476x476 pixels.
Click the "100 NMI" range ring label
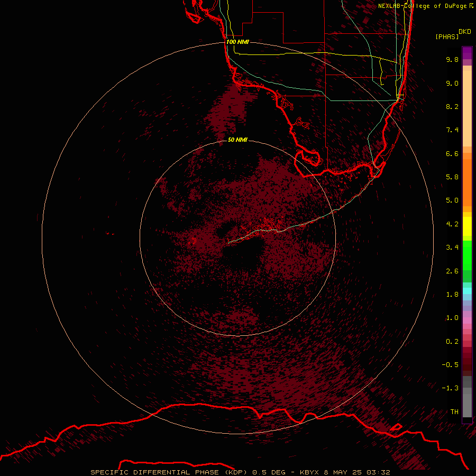click(237, 42)
